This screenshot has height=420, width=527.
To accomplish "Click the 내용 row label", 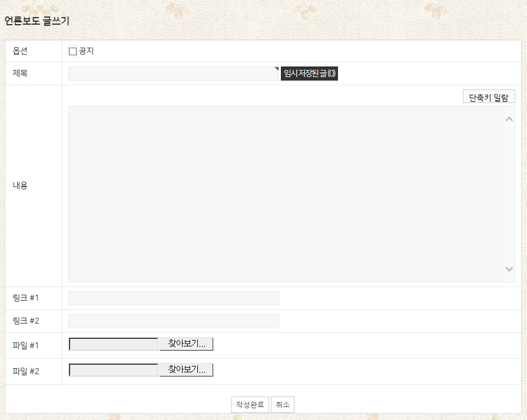I will tap(20, 185).
